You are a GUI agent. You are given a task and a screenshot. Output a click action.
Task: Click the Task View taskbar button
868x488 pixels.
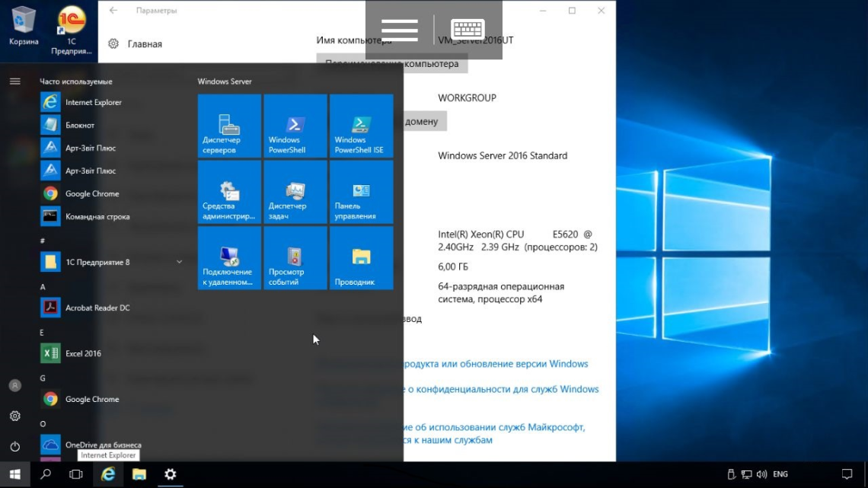[75, 474]
